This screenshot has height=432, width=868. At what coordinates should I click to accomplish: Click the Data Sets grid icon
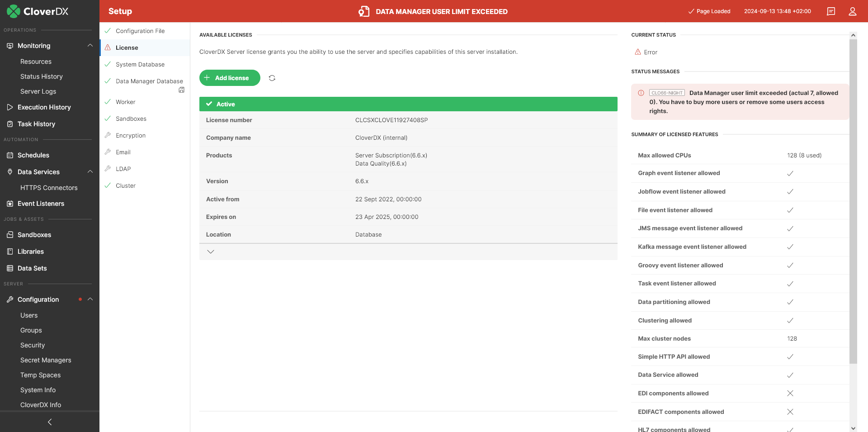tap(9, 268)
